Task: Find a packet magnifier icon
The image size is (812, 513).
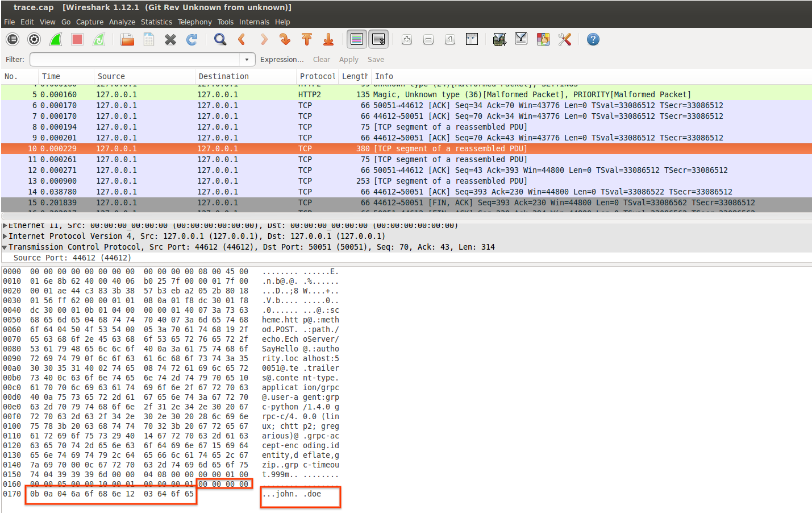Action: pos(220,39)
